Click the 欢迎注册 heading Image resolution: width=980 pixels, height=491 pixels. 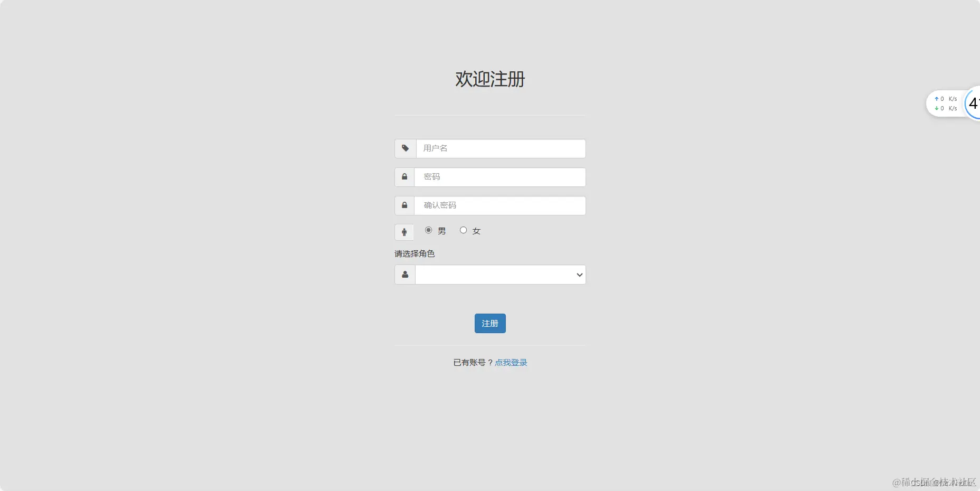pos(490,79)
